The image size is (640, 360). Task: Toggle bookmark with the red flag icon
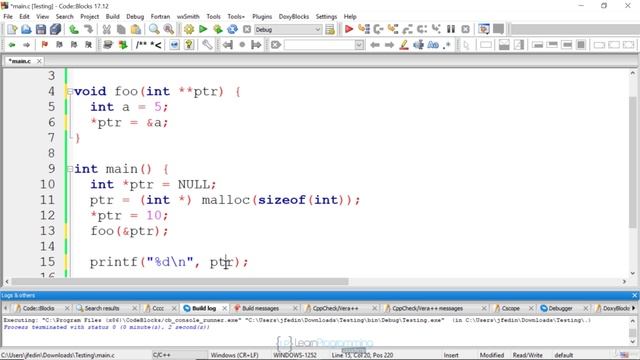(x=44, y=45)
